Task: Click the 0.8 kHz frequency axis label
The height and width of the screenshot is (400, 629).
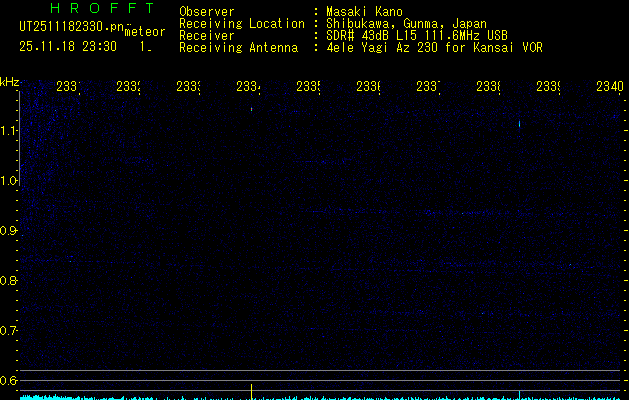Action: click(8, 280)
